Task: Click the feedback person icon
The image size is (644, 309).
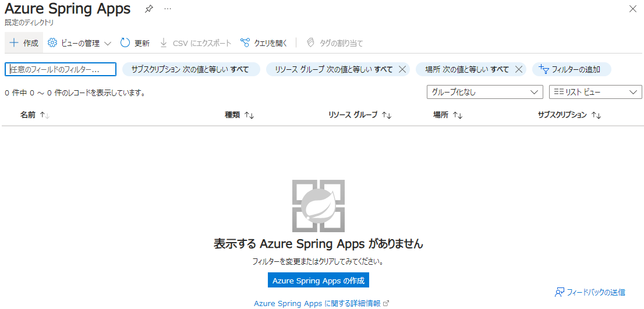Action: 560,293
